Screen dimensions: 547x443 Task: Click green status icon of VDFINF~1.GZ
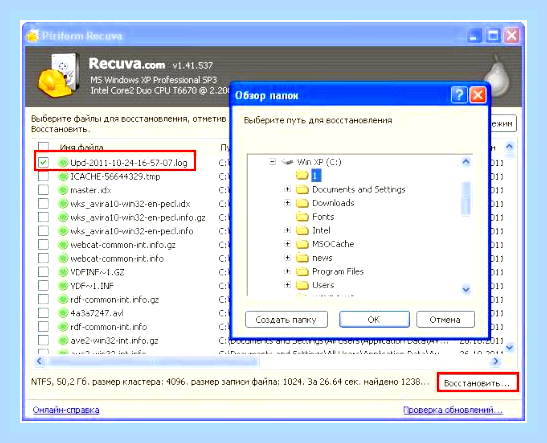coord(63,272)
